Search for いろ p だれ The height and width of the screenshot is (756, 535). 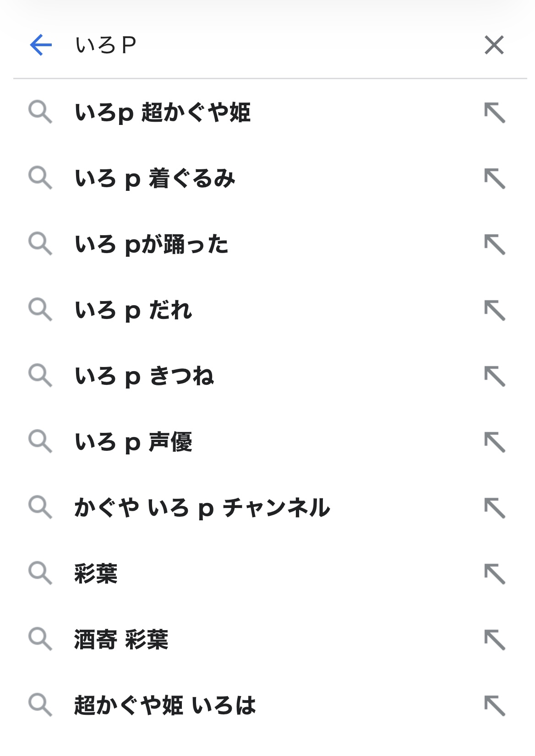click(133, 310)
